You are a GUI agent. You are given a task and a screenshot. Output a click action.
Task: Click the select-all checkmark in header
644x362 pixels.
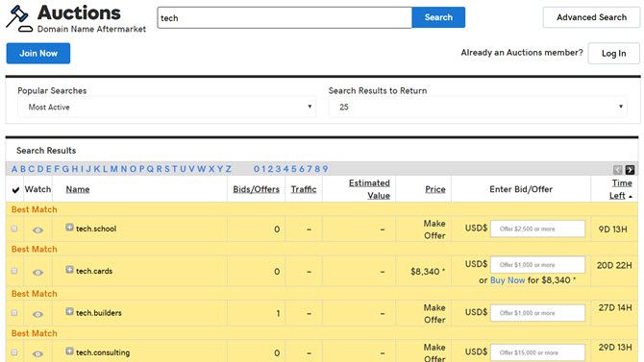[x=15, y=189]
